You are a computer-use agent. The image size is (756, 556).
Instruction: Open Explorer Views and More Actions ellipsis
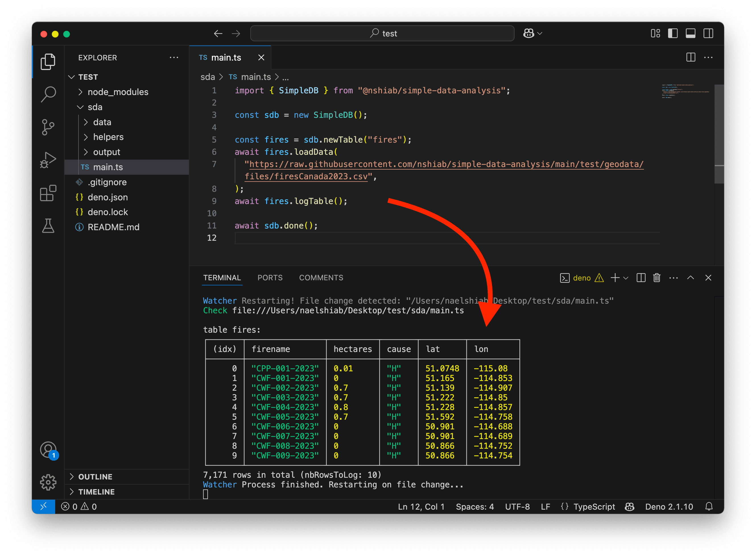(174, 57)
